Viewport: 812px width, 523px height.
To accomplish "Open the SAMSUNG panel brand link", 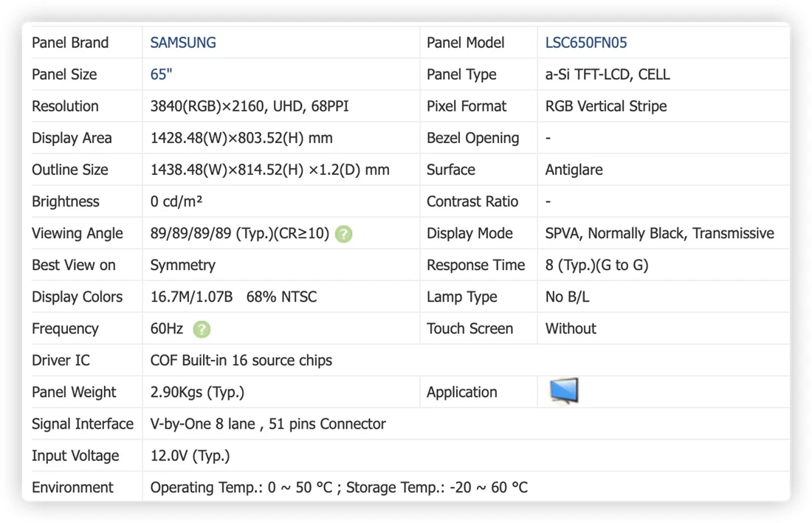I will (x=183, y=43).
